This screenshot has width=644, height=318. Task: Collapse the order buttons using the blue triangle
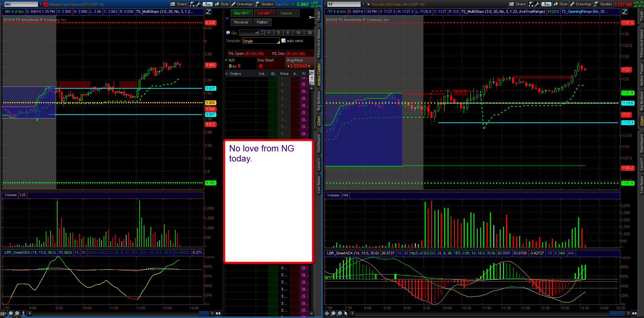227,19
